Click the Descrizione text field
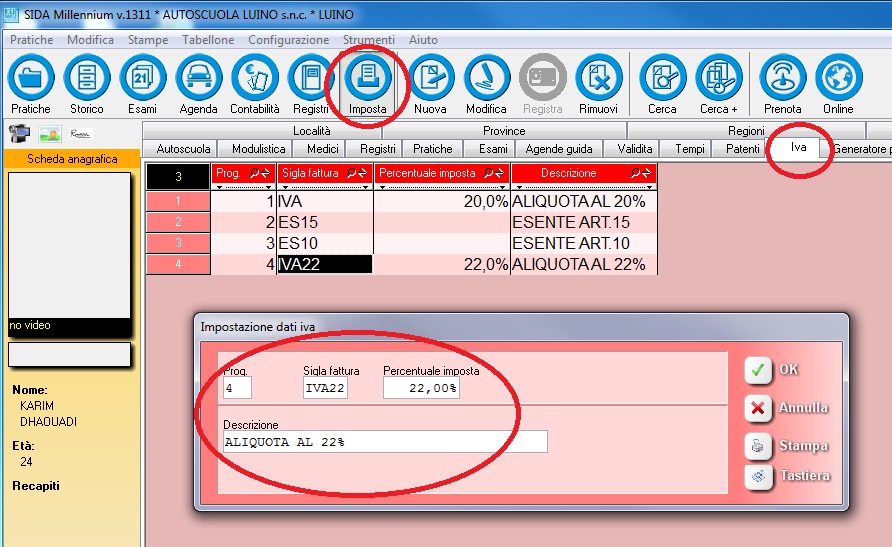This screenshot has width=892, height=547. [x=385, y=442]
